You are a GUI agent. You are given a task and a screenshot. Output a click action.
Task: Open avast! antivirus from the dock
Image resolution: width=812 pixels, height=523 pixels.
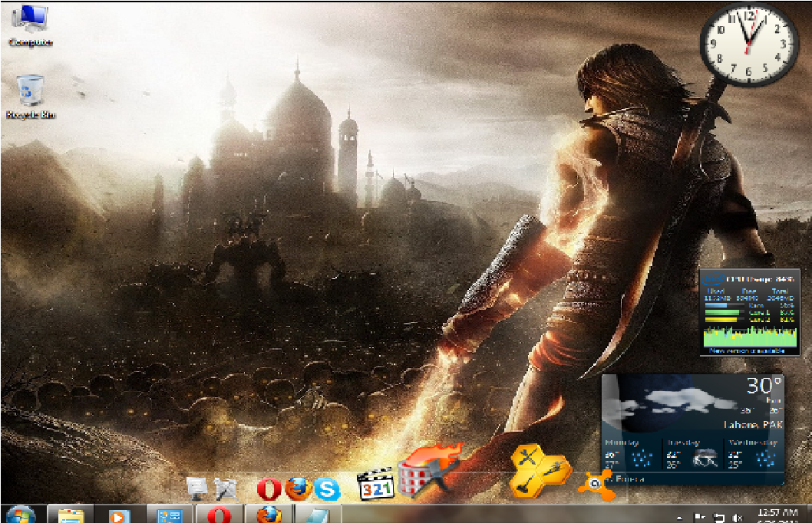[x=596, y=485]
